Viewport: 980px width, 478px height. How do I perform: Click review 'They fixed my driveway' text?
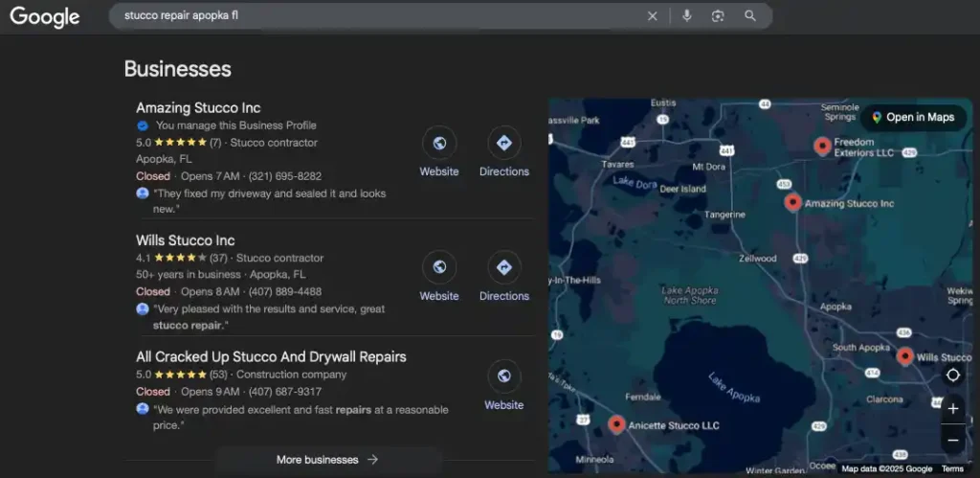[269, 201]
